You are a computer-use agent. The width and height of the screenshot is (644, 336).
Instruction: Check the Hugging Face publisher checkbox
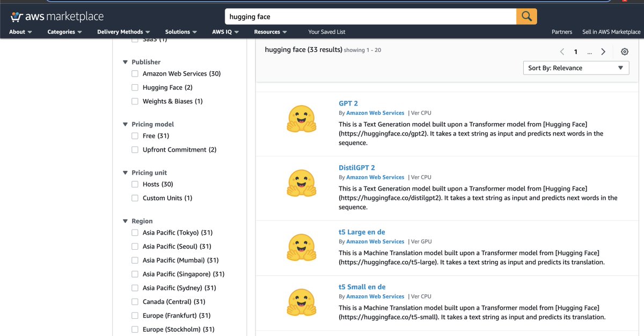pos(135,87)
